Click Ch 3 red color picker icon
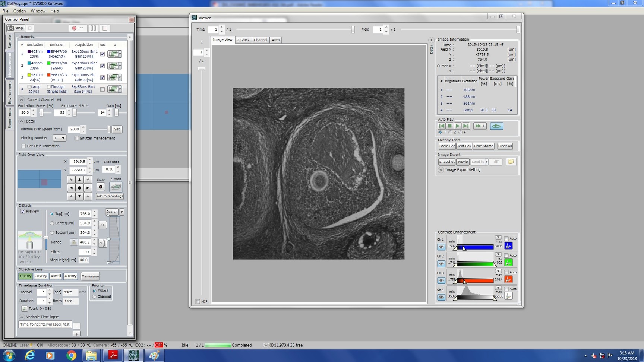The width and height of the screenshot is (644, 362). (x=508, y=279)
